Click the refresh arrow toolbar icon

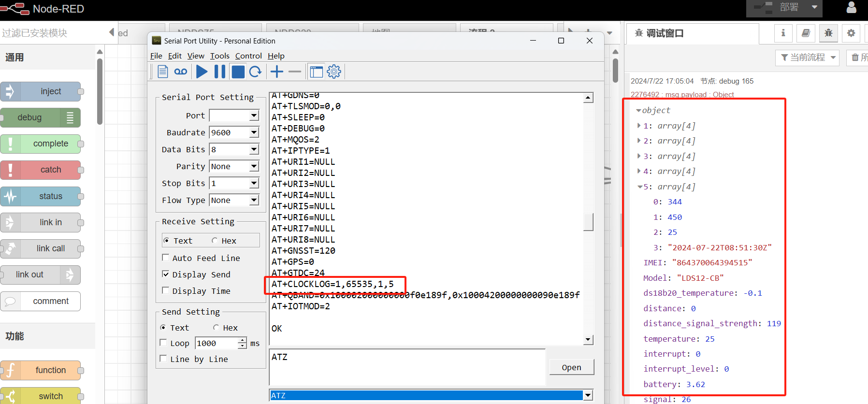coord(256,72)
